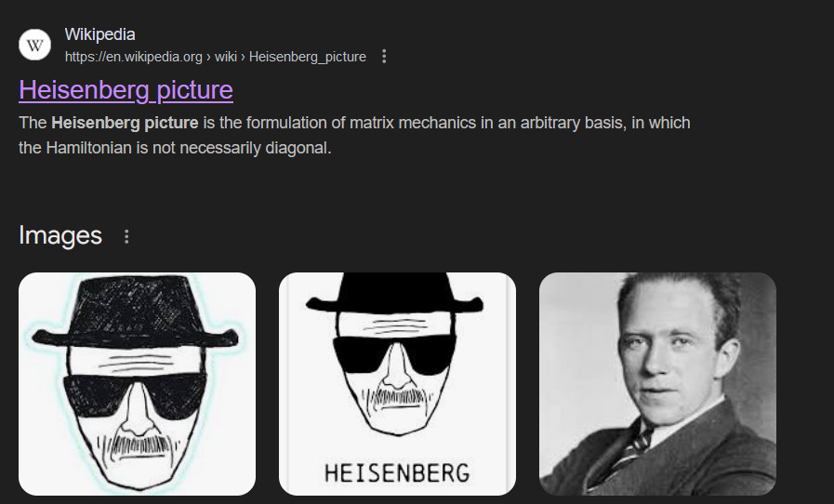Click the Wikipedia site name above the URL
The width and height of the screenshot is (834, 504).
point(99,34)
